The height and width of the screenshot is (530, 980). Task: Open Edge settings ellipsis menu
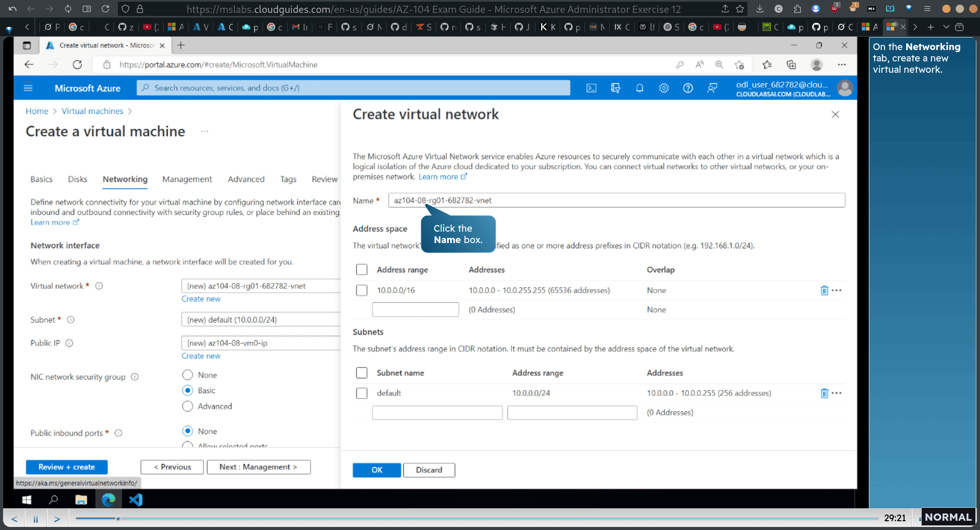pyautogui.click(x=842, y=65)
